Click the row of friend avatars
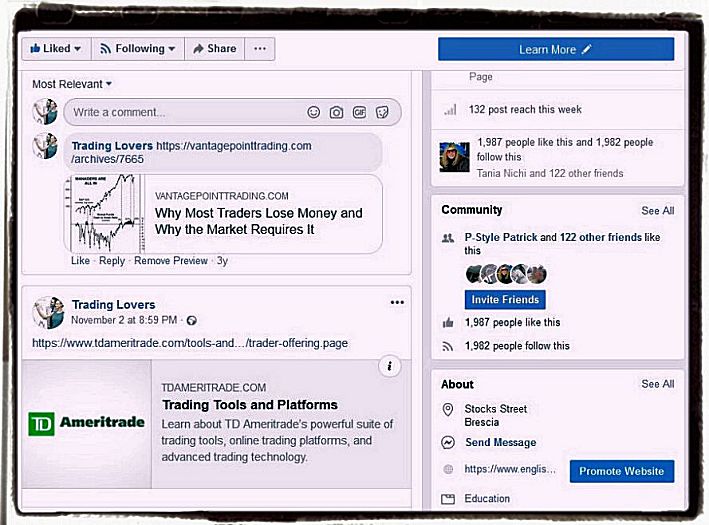The image size is (709, 525). 506,274
